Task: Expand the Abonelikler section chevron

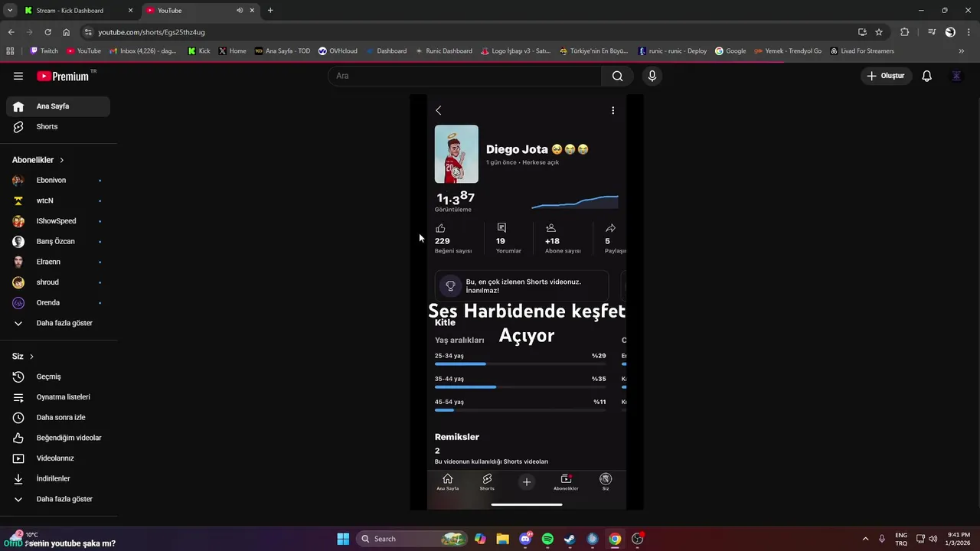Action: point(61,160)
